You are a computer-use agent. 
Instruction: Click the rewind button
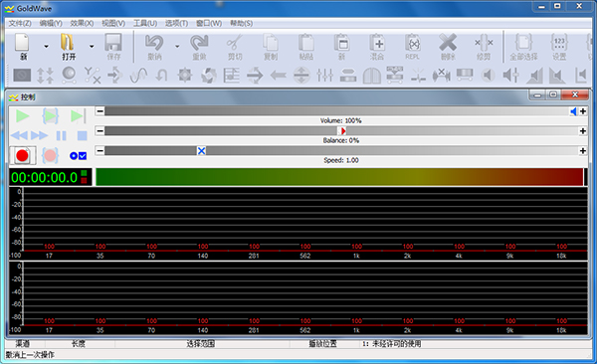(19, 135)
